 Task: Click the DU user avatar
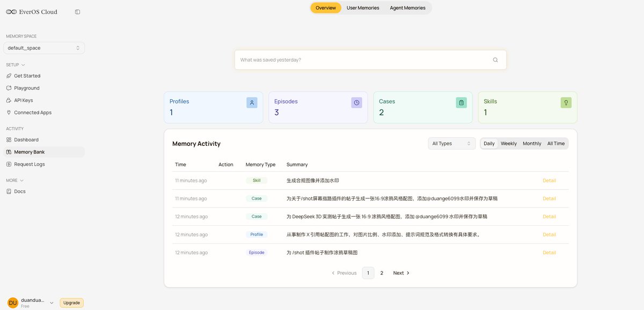(13, 303)
